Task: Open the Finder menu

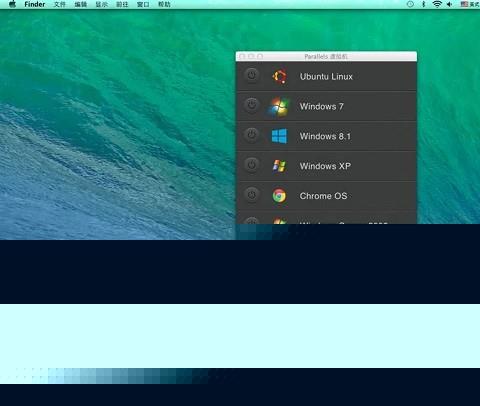Action: [35, 4]
